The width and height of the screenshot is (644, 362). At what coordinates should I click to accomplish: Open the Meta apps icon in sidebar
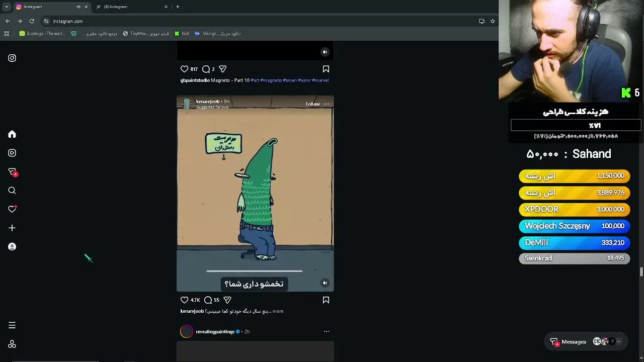click(x=12, y=344)
